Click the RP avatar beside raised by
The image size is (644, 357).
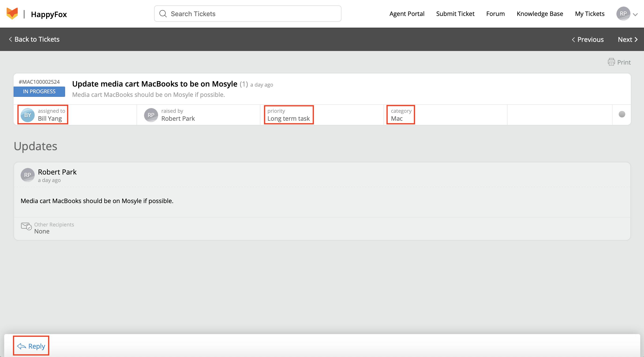tap(151, 115)
